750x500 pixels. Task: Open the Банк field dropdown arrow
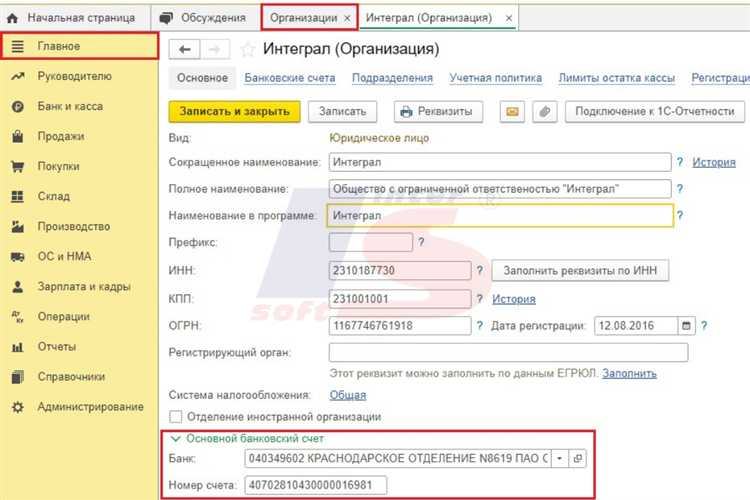[x=559, y=458]
